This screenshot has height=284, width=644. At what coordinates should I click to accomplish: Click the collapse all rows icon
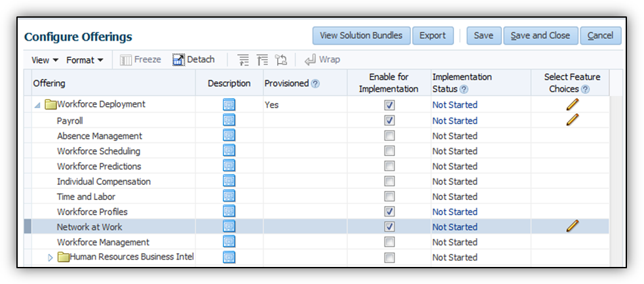(x=263, y=60)
